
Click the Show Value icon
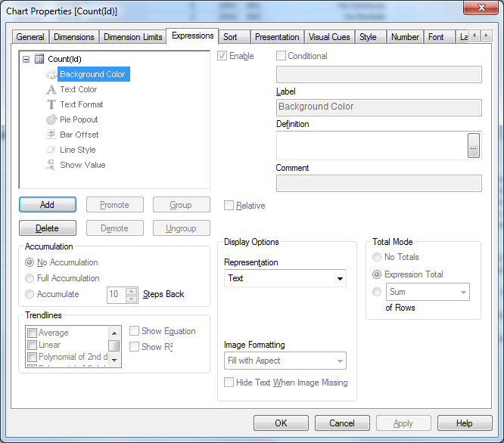coord(51,165)
